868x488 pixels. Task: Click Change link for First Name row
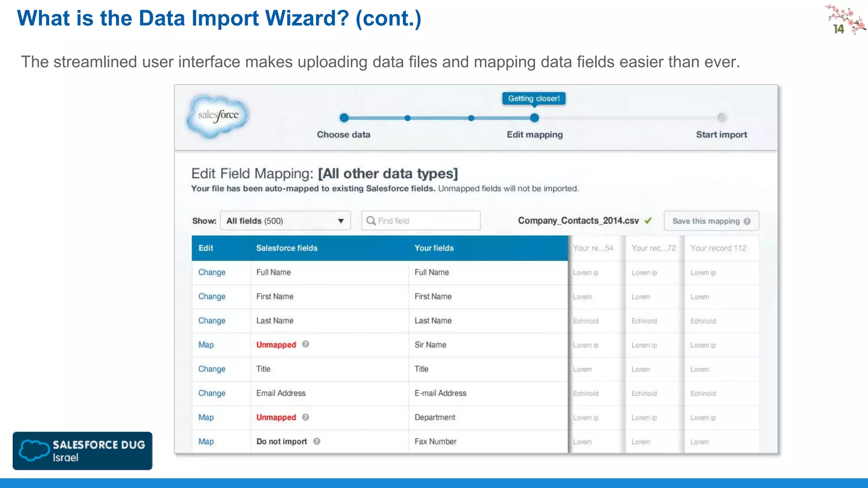point(212,297)
